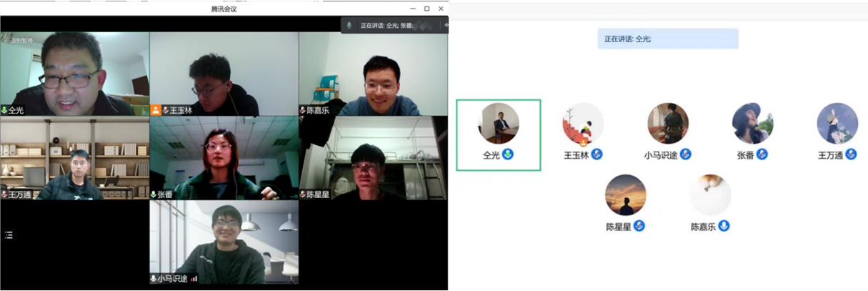
Task: Click the 腾讯会议 window title
Action: pyautogui.click(x=224, y=9)
